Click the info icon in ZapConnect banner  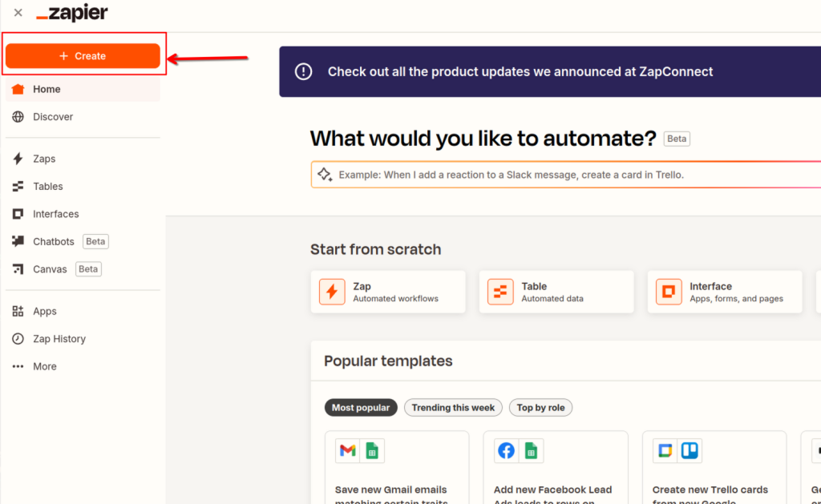pyautogui.click(x=303, y=71)
